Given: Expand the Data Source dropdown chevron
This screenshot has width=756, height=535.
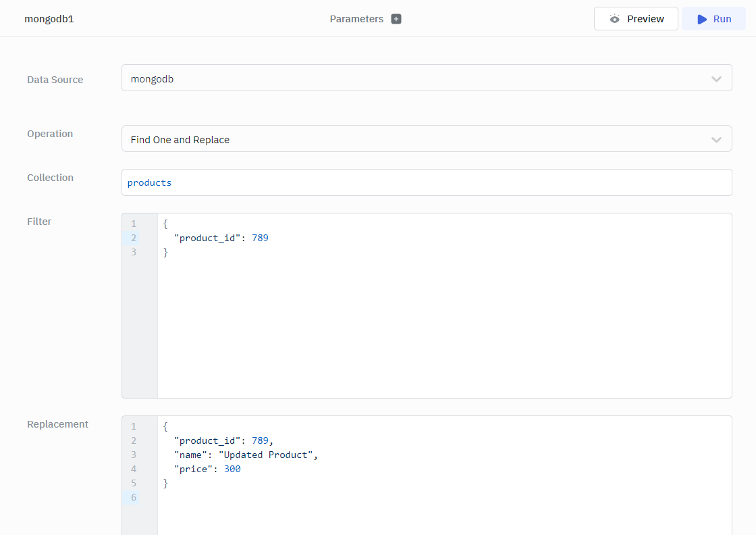Looking at the screenshot, I should [716, 79].
